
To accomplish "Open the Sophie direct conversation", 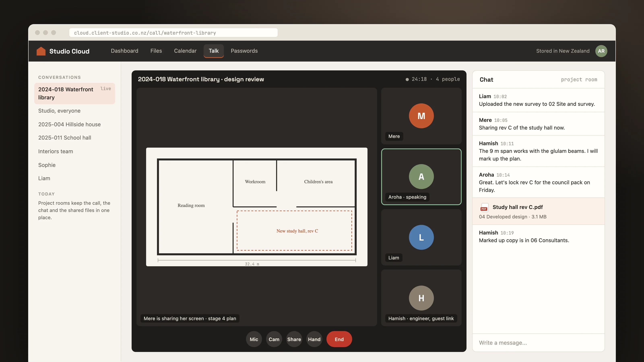I will click(74, 165).
